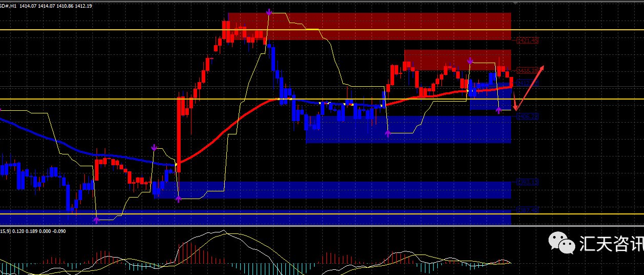Click the purple down arrow at the chart peak
Screen dimensions: 644x275
pyautogui.click(x=268, y=11)
